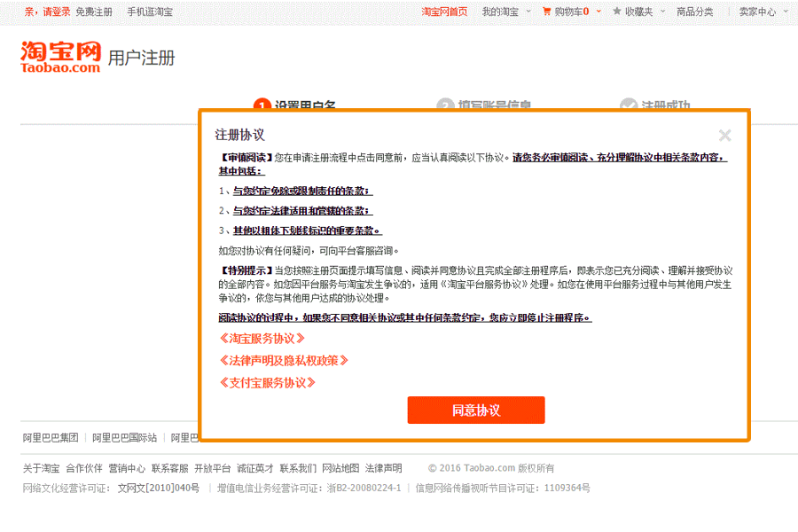
Task: Click the 信息网络传播视听节目许可证 number 1109364号
Action: coord(567,488)
